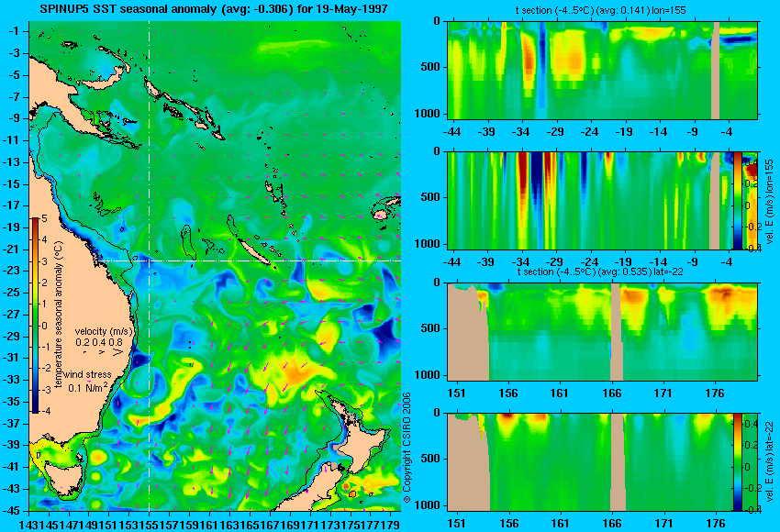Click the 'velocity (m/s)' legend text
This screenshot has width=780, height=532.
coord(104,331)
